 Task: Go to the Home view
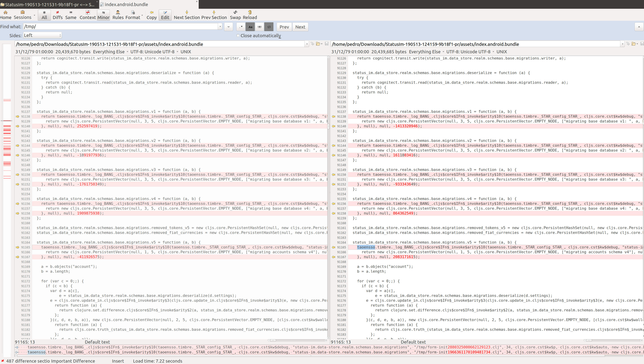coord(6,15)
